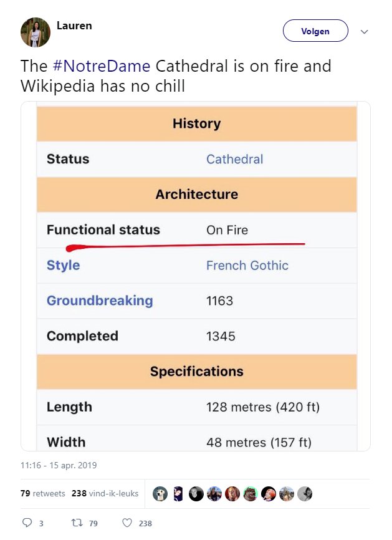Viewport: 392px width, 540px height.
Task: Click the reply speech bubble icon
Action: point(27,523)
